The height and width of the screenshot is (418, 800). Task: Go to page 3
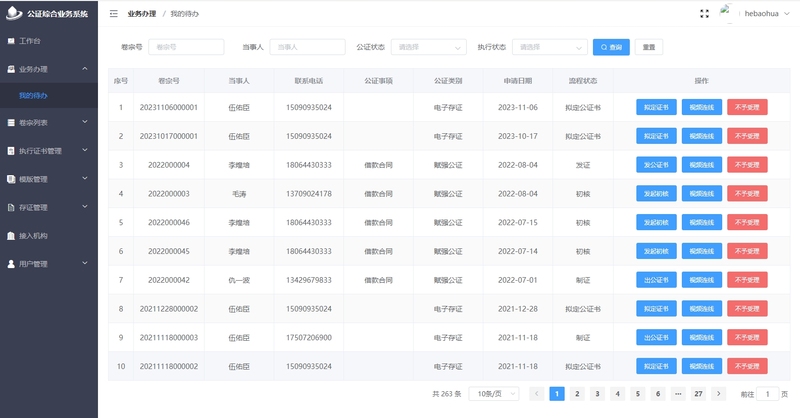(597, 394)
